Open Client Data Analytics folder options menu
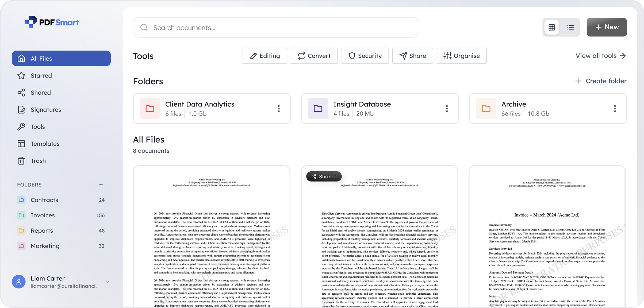The width and height of the screenshot is (644, 308). pos(279,109)
